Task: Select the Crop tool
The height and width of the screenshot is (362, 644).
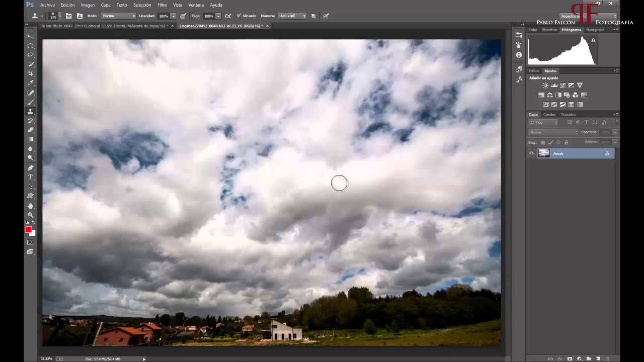Action: [x=31, y=73]
